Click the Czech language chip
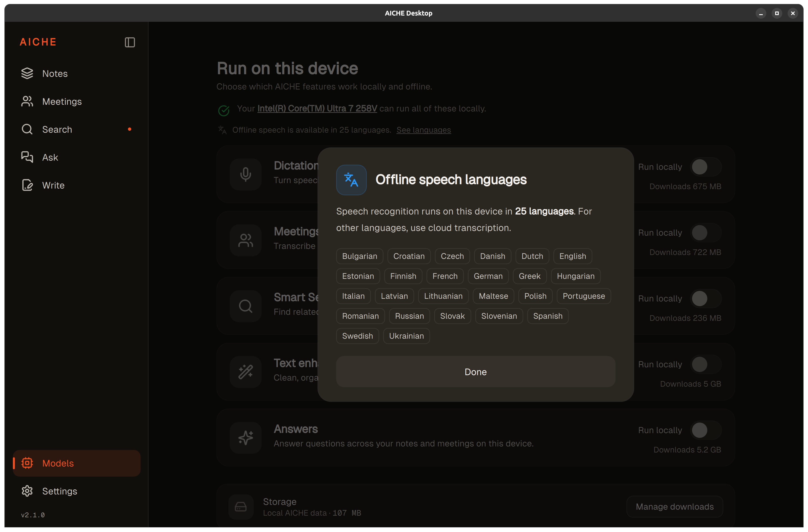Screen dimensions: 808x532 coord(452,256)
